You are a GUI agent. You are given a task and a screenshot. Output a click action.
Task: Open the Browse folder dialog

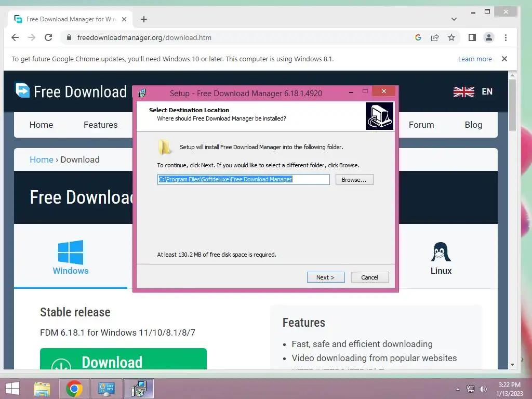click(x=354, y=179)
